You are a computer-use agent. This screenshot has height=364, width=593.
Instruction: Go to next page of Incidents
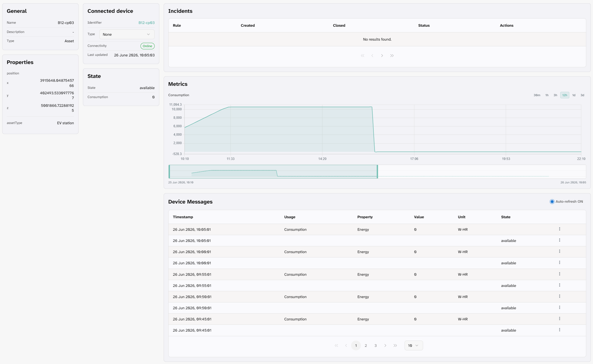click(382, 56)
